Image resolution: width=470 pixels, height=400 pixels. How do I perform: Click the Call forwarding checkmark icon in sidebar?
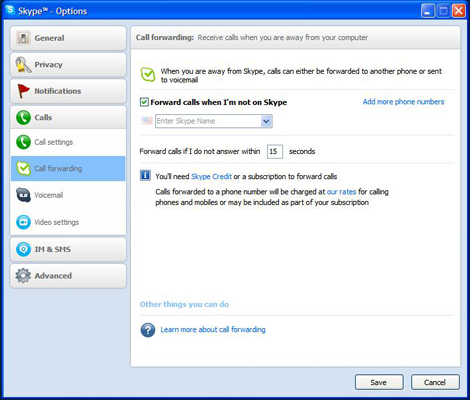(23, 168)
